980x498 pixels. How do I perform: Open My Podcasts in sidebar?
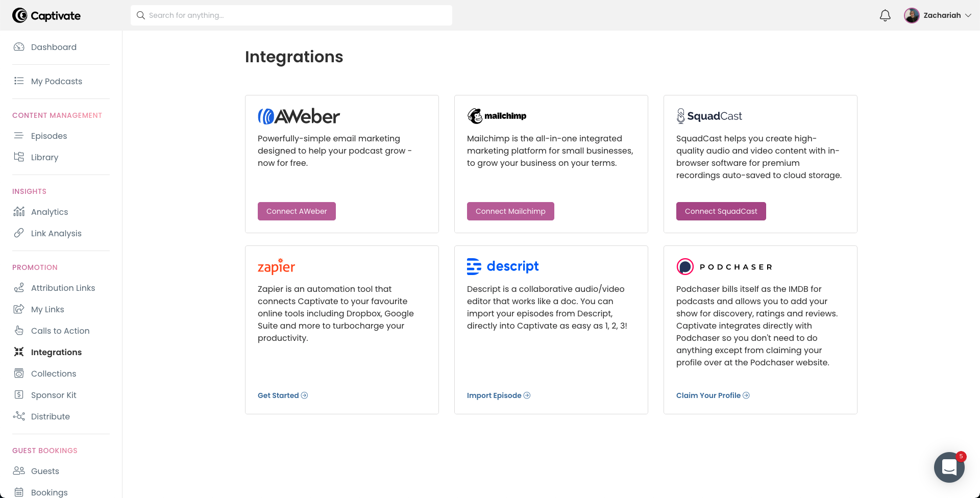pyautogui.click(x=56, y=81)
